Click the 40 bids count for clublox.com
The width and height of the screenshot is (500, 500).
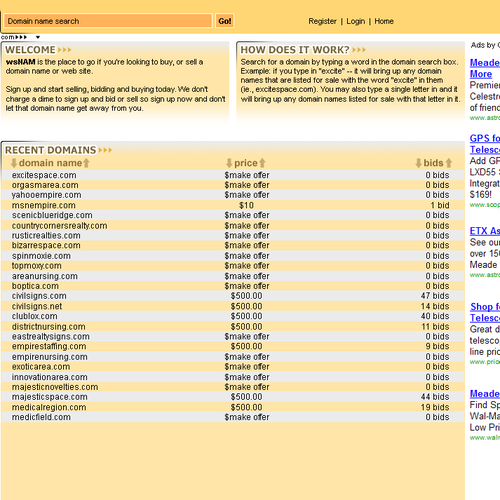pos(435,316)
